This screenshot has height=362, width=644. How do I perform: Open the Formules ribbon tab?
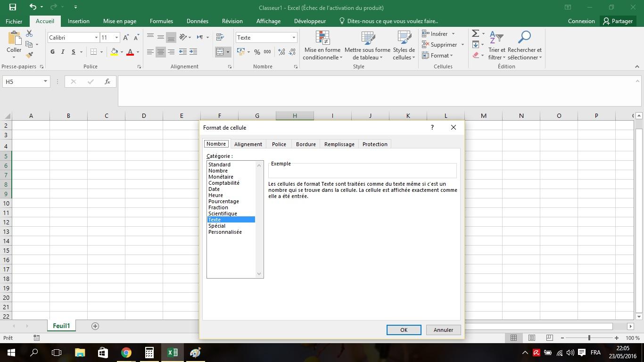click(x=161, y=21)
